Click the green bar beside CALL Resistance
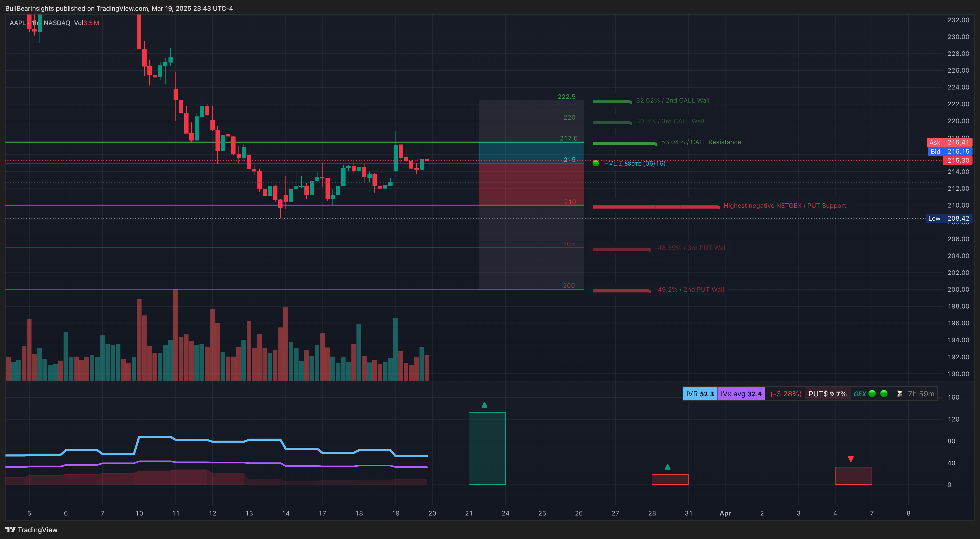 [625, 143]
